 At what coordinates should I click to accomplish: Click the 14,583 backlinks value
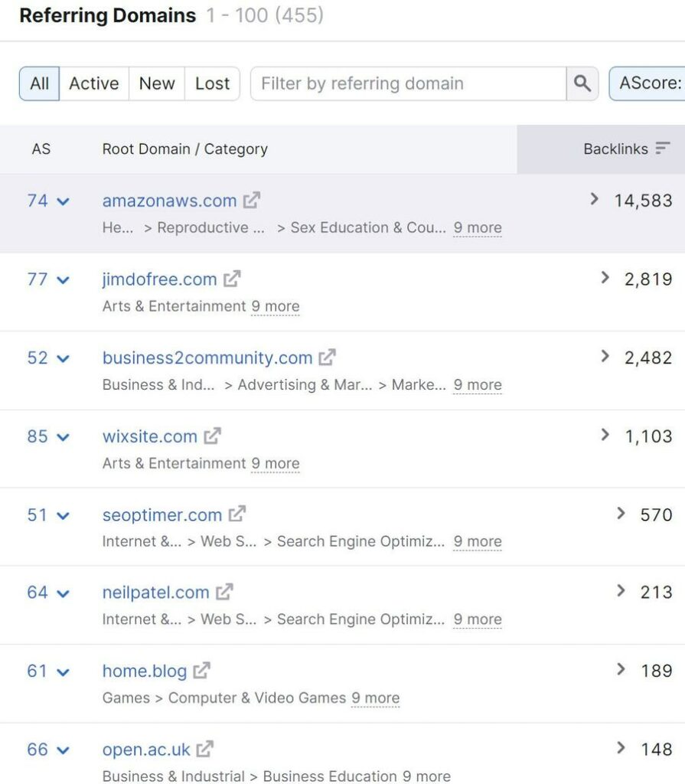pyautogui.click(x=643, y=201)
